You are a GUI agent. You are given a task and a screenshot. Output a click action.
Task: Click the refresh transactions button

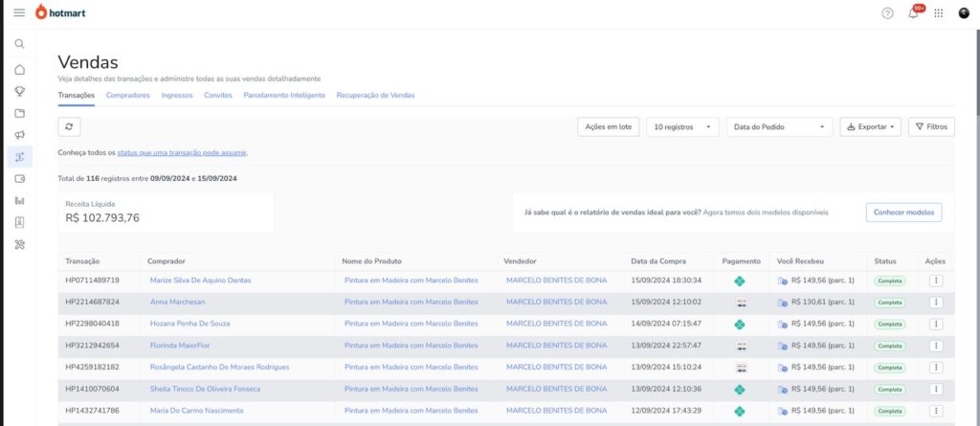click(69, 126)
